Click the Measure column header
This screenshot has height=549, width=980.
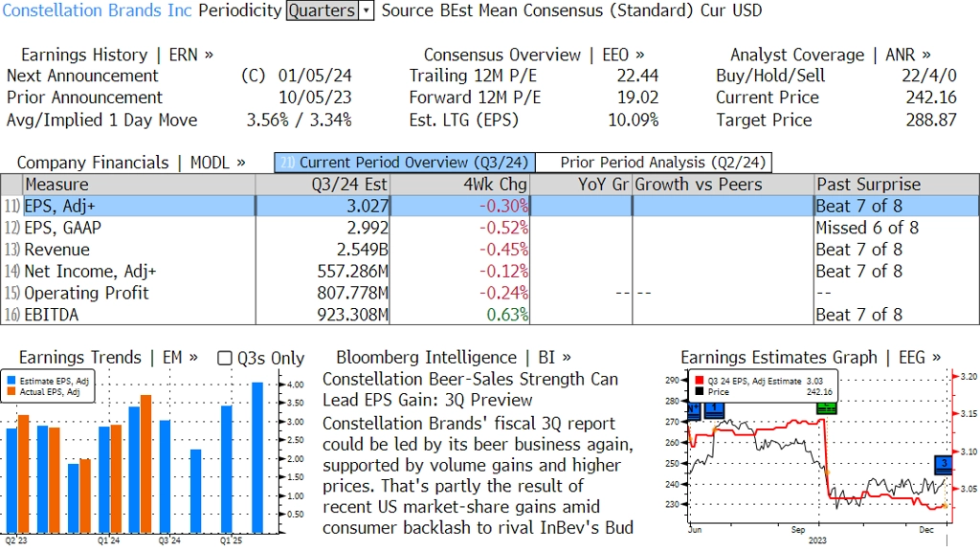[139, 185]
